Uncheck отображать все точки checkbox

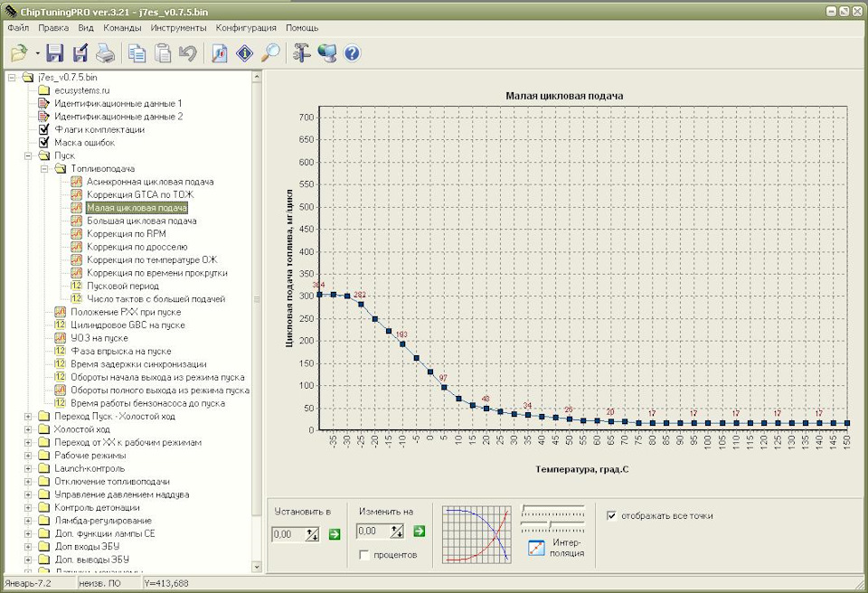pos(612,515)
